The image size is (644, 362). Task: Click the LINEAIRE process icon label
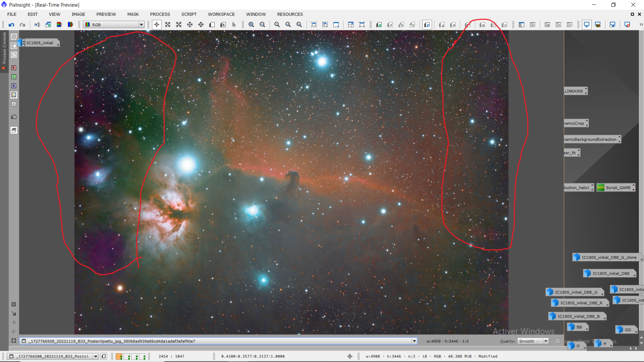point(575,91)
